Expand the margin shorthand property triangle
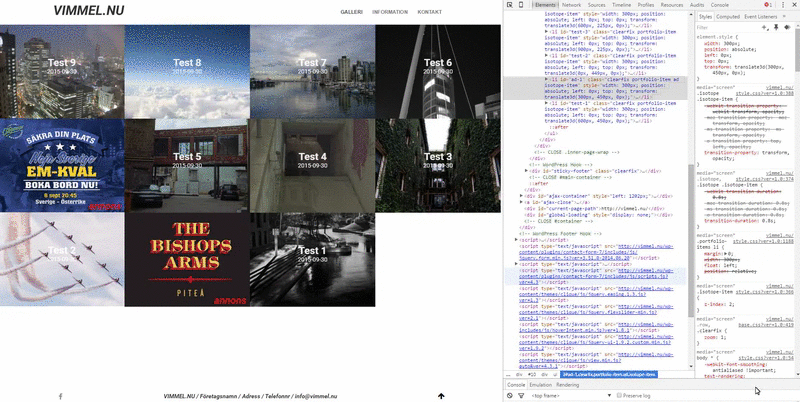 click(724, 254)
